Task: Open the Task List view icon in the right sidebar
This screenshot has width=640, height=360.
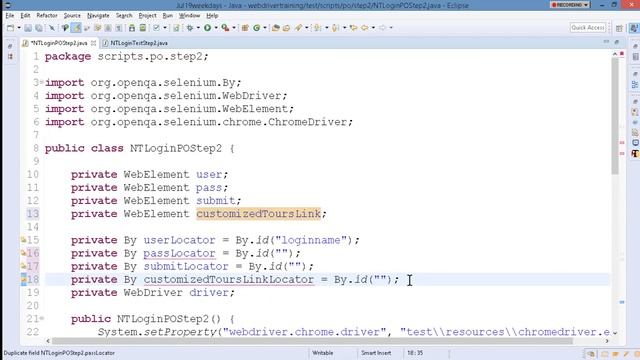Action: coord(635,57)
